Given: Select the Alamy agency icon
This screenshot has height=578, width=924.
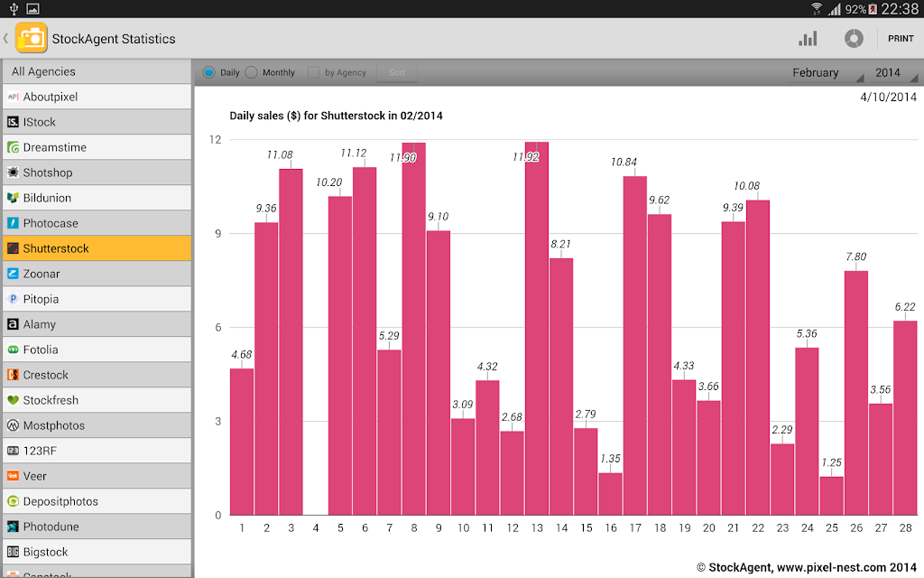Looking at the screenshot, I should pyautogui.click(x=13, y=324).
